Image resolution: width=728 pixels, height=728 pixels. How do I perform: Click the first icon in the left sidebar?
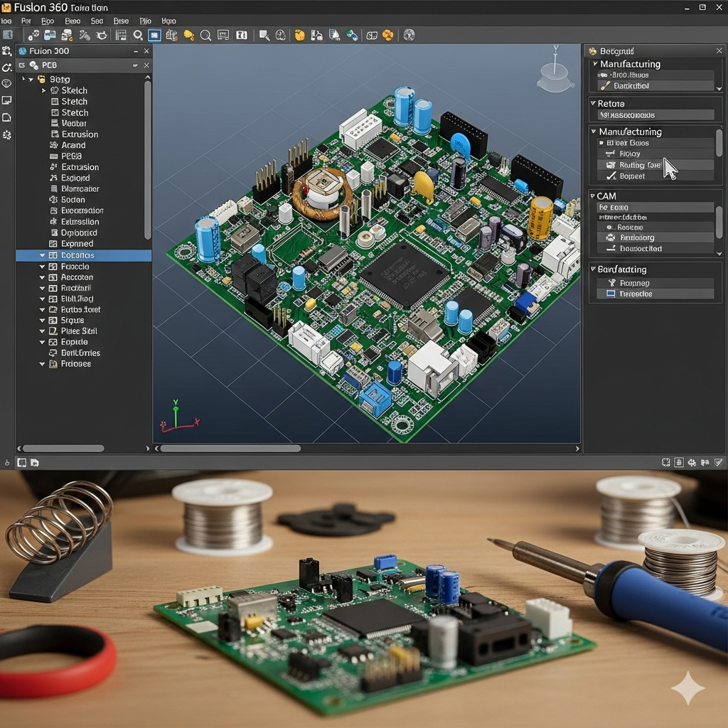click(x=6, y=51)
